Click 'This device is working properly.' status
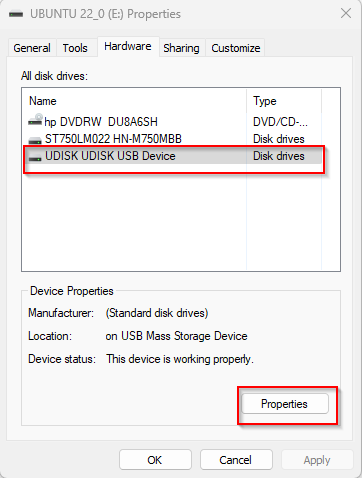362x478 pixels. 180,359
